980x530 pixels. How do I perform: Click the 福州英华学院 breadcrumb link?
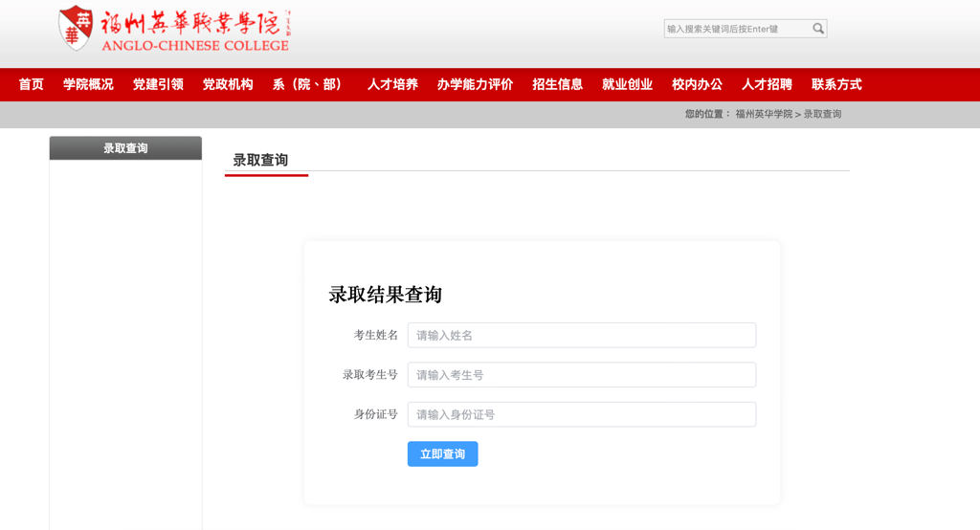point(764,114)
